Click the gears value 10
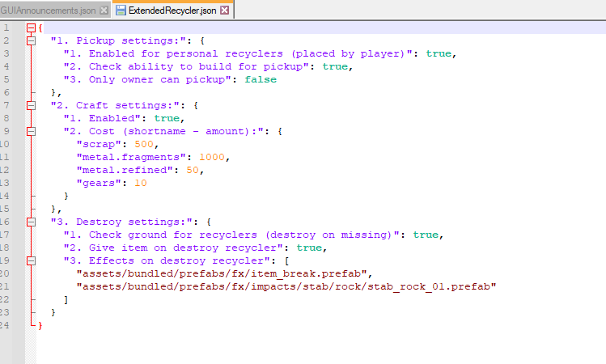This screenshot has height=364, width=606. pyautogui.click(x=141, y=183)
